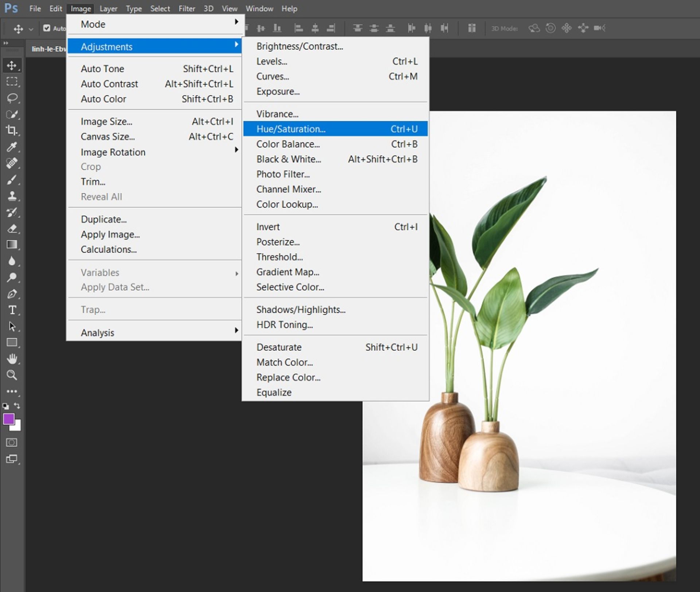Viewport: 700px width, 592px height.
Task: Select the Pen tool
Action: 12,294
